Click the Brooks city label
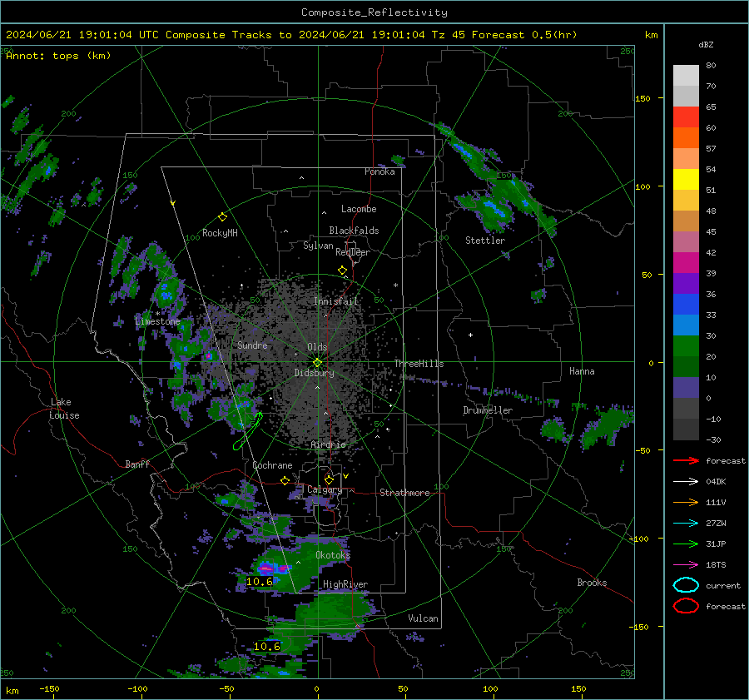This screenshot has width=749, height=700. tap(592, 583)
